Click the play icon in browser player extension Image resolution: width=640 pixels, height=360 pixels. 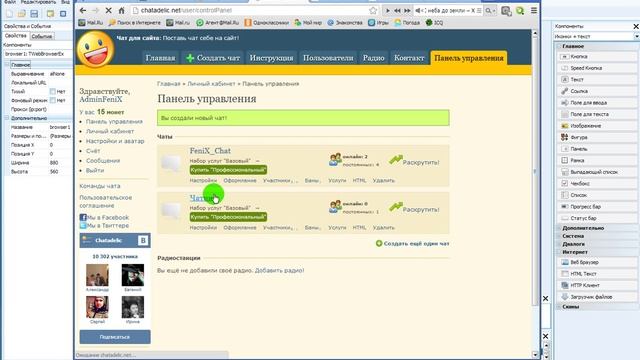(x=387, y=11)
